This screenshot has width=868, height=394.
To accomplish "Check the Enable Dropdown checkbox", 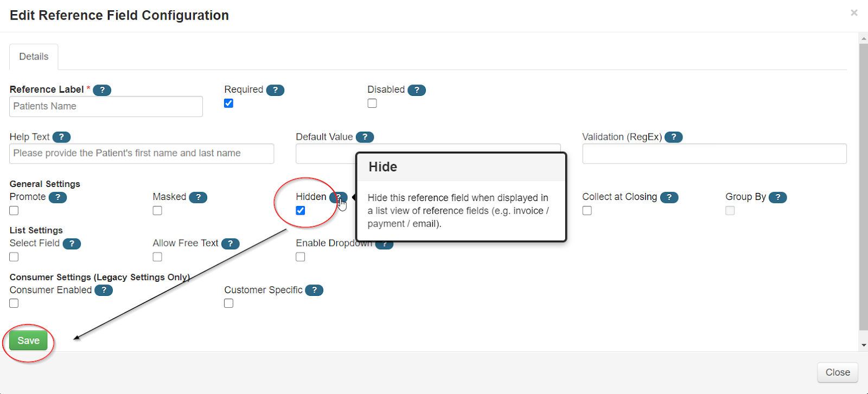I will [301, 257].
